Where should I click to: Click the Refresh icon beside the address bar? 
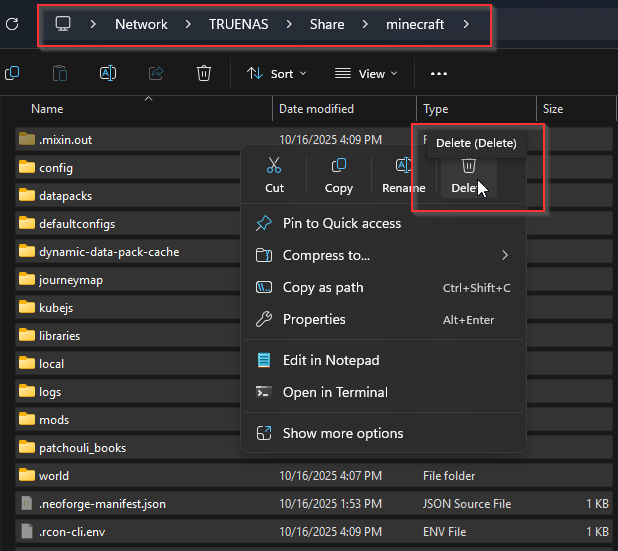[x=12, y=23]
